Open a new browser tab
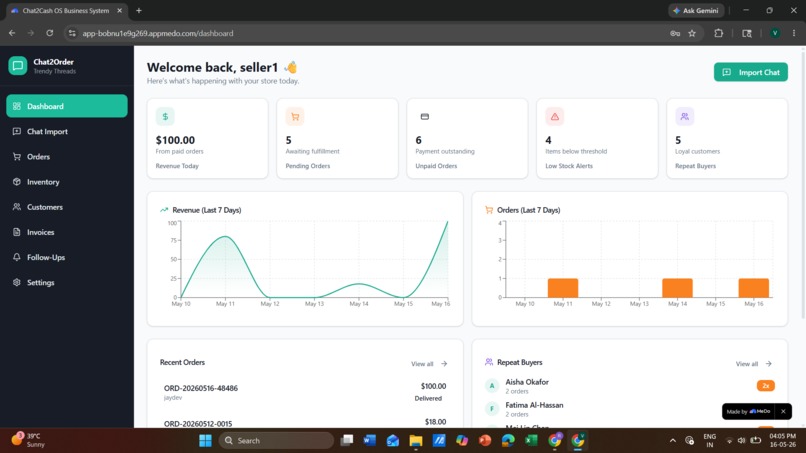806x453 pixels. tap(139, 10)
